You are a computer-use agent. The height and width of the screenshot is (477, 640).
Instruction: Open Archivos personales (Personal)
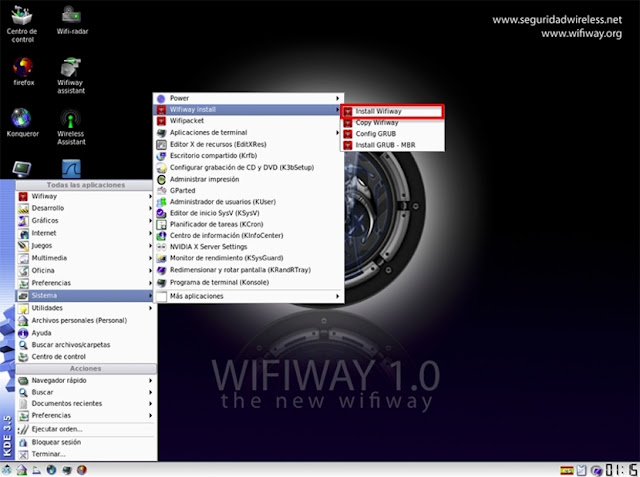pyautogui.click(x=84, y=321)
